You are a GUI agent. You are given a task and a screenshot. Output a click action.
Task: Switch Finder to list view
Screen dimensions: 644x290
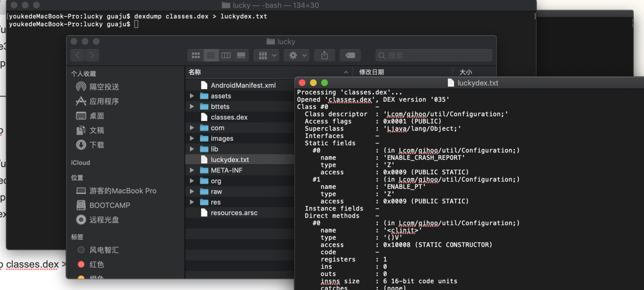click(x=211, y=56)
